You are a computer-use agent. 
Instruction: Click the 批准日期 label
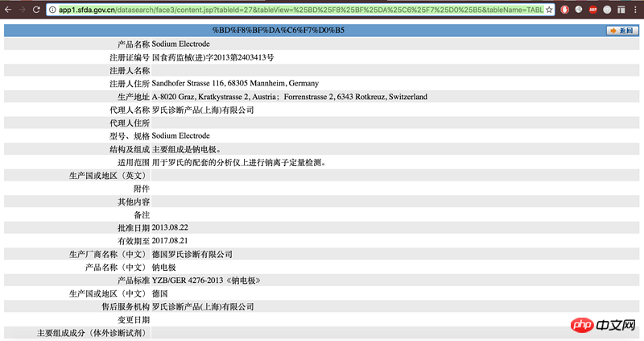[134, 228]
